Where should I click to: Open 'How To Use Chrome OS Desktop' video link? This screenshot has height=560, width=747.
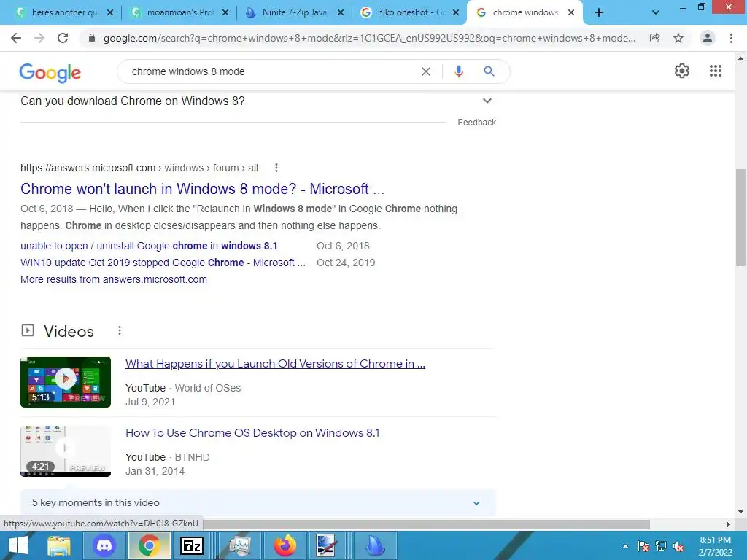tap(252, 433)
